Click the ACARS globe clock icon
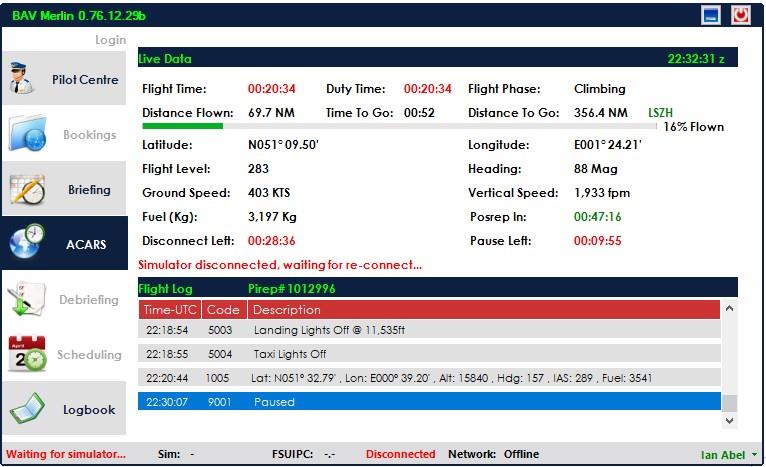The image size is (766, 467). click(x=27, y=241)
